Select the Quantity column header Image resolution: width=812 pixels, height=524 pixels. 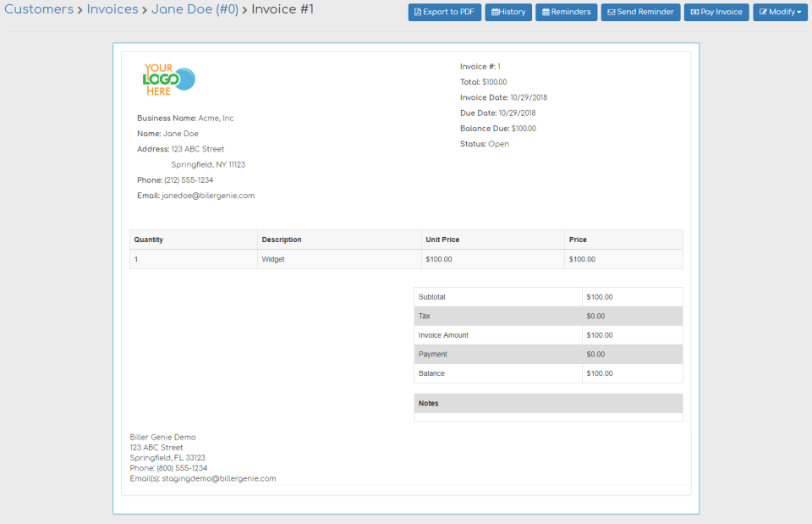pyautogui.click(x=149, y=240)
